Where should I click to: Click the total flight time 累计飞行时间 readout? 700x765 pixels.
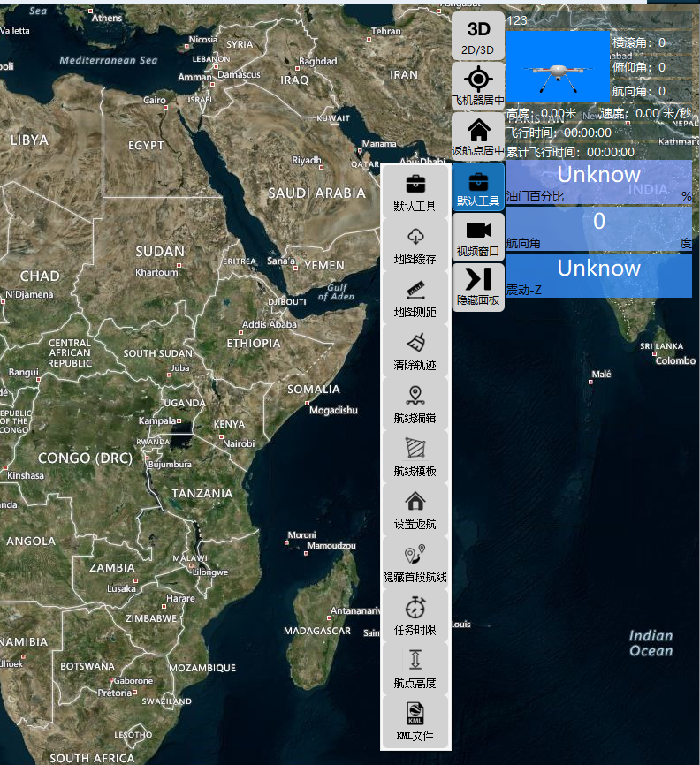(571, 152)
